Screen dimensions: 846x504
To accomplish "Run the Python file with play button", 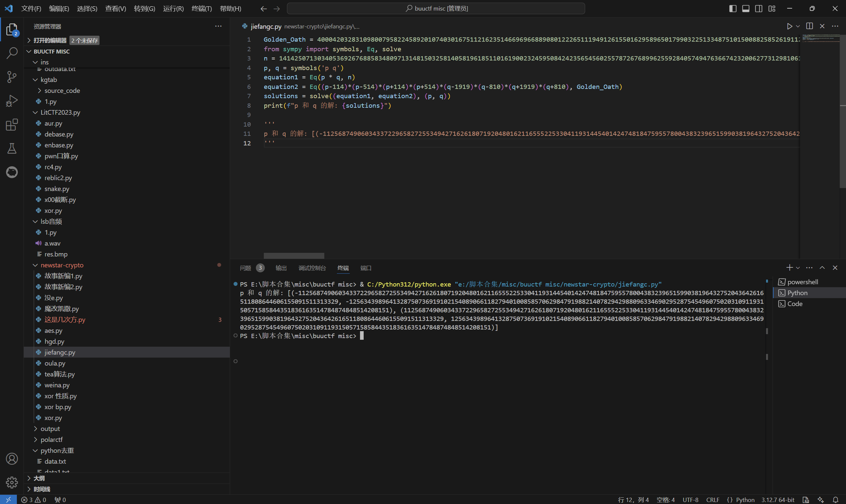I will 789,26.
